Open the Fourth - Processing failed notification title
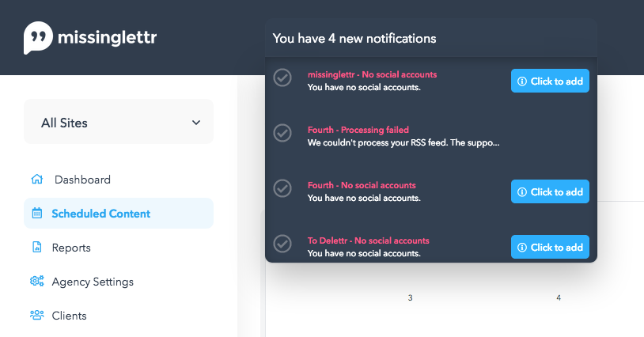Viewport: 644px width, 337px height. coord(358,130)
